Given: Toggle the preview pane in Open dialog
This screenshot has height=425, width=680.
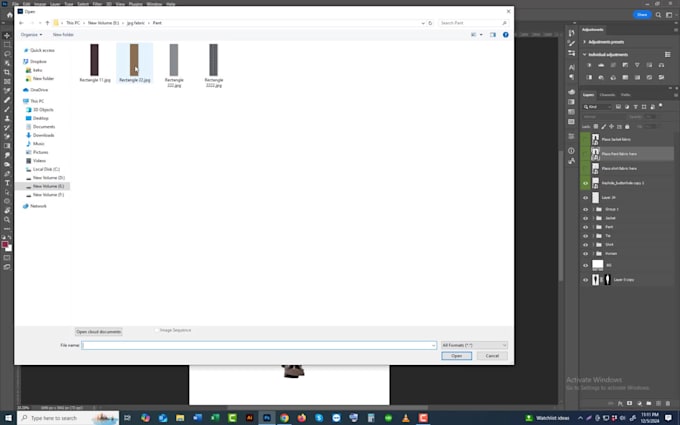Looking at the screenshot, I should (493, 35).
